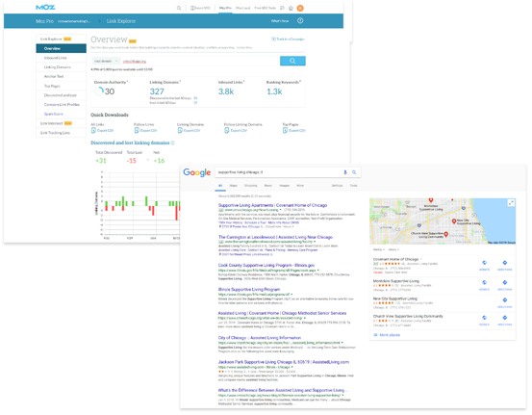Open Google Tools menu
The width and height of the screenshot is (532, 415).
pyautogui.click(x=353, y=186)
